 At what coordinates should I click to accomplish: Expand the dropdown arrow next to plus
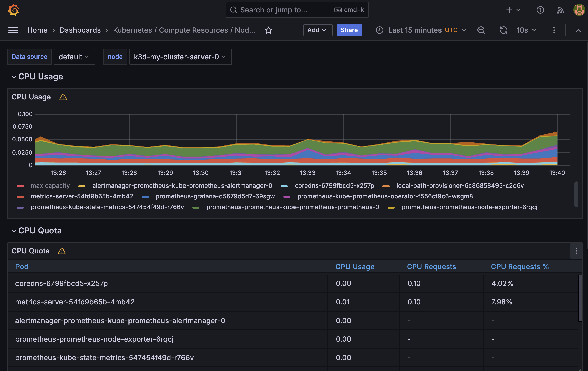pyautogui.click(x=518, y=10)
